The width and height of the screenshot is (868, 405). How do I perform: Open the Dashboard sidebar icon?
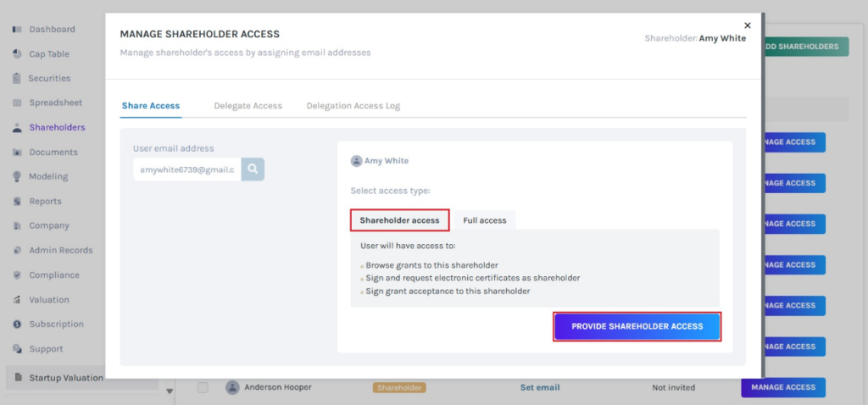(x=17, y=30)
